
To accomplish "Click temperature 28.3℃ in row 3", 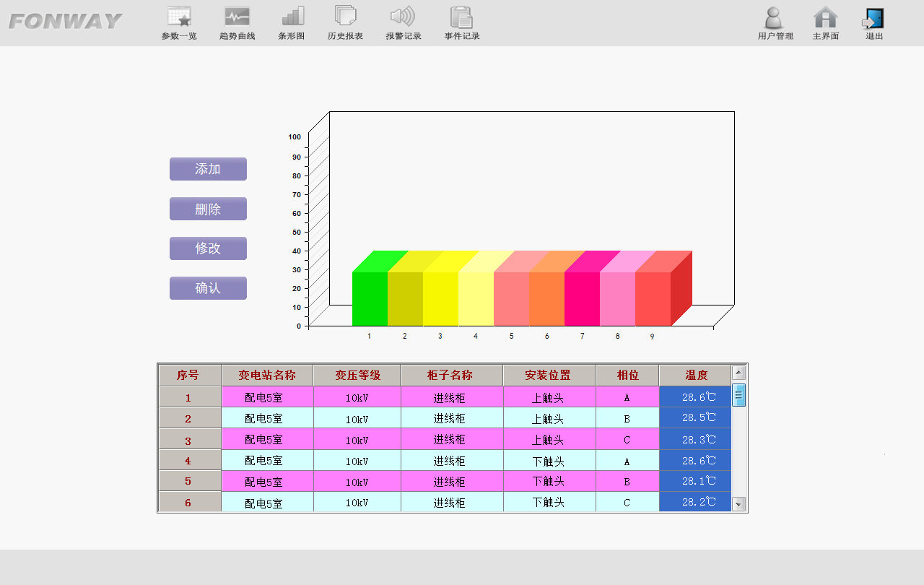I will (699, 439).
